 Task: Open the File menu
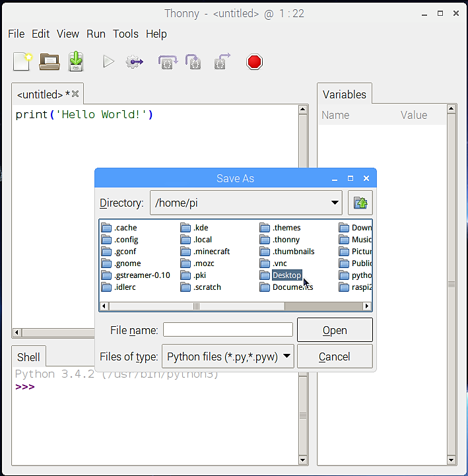[16, 34]
